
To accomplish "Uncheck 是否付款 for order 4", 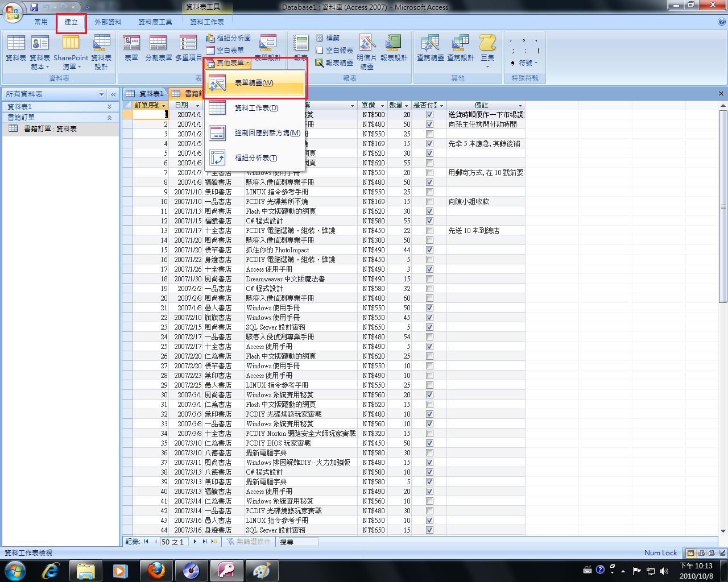I will click(429, 143).
